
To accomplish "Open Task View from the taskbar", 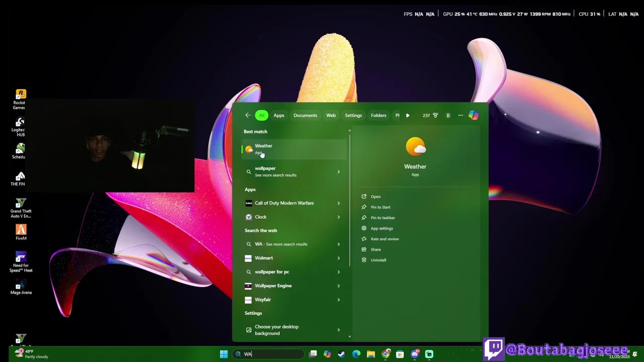I will pyautogui.click(x=313, y=354).
